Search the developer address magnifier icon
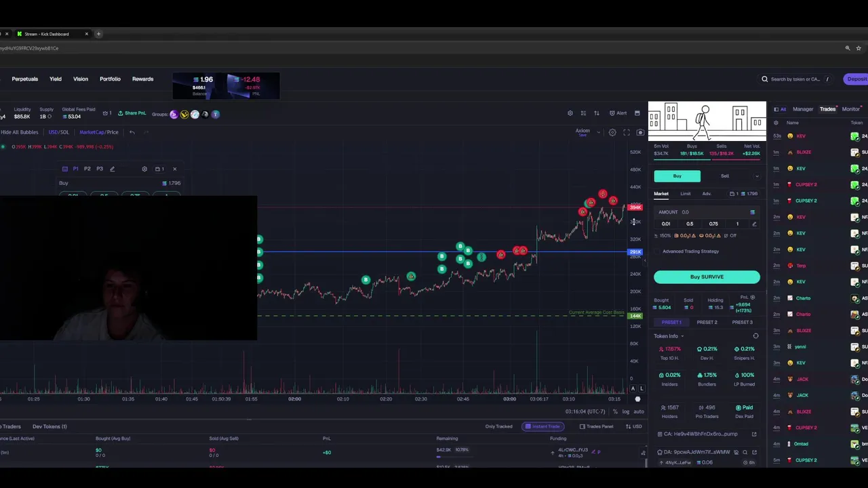868x488 pixels. click(745, 452)
